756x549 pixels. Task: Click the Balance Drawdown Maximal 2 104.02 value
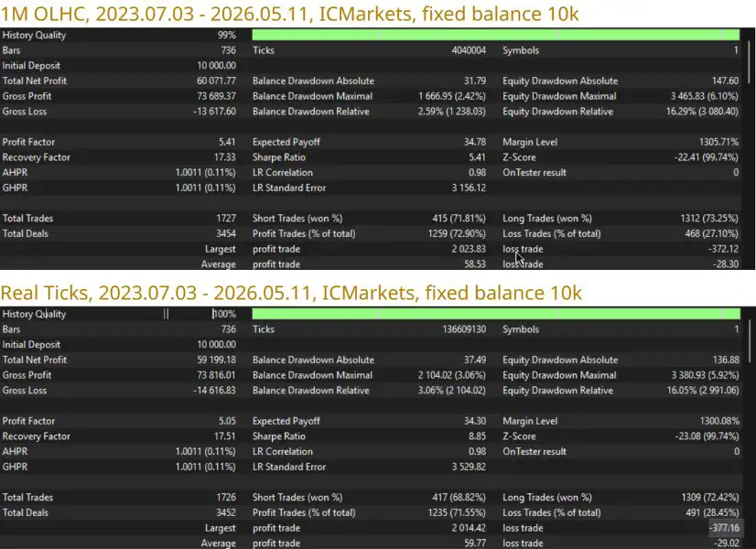452,375
